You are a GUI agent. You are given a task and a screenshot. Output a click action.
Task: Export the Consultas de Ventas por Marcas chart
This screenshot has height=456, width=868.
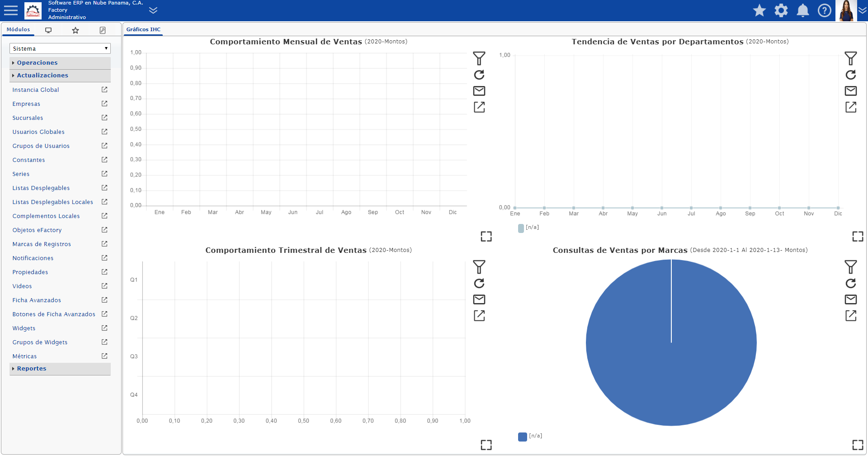click(x=851, y=316)
